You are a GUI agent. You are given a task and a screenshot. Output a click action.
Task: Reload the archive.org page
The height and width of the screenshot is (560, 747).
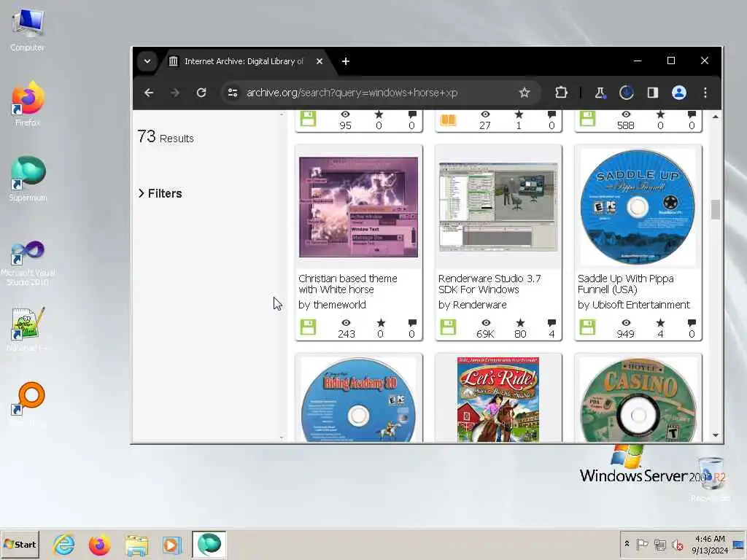pyautogui.click(x=201, y=93)
